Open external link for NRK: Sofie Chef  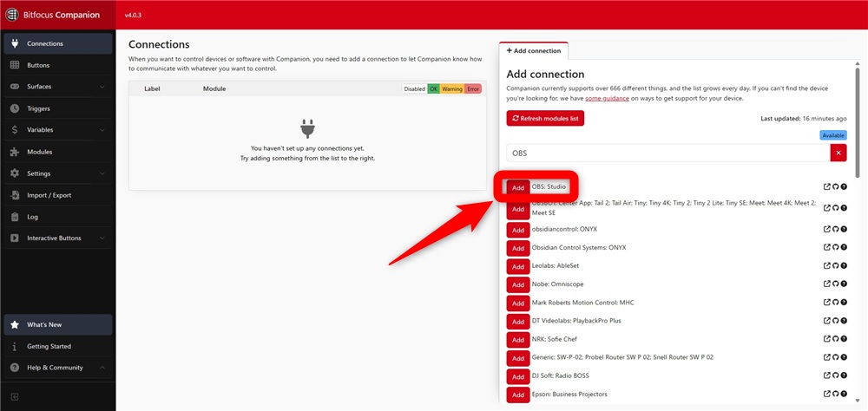pyautogui.click(x=827, y=339)
